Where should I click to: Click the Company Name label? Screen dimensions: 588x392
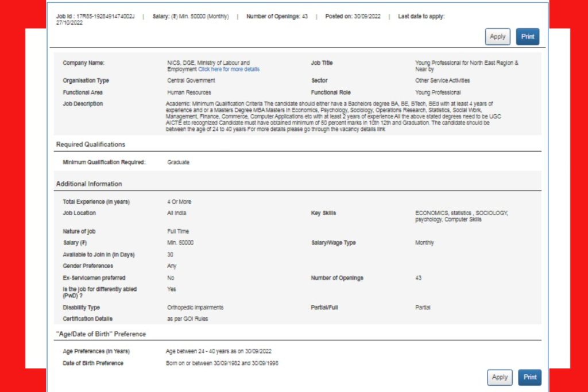pyautogui.click(x=83, y=63)
